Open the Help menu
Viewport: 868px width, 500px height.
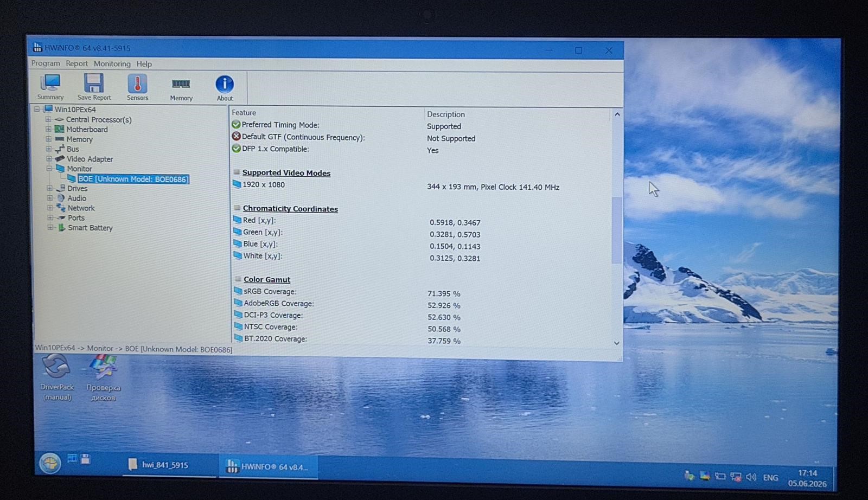click(x=144, y=64)
